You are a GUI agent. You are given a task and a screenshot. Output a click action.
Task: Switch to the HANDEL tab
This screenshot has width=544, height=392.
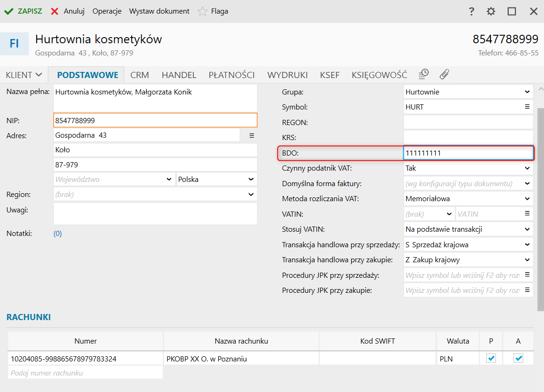click(x=179, y=75)
